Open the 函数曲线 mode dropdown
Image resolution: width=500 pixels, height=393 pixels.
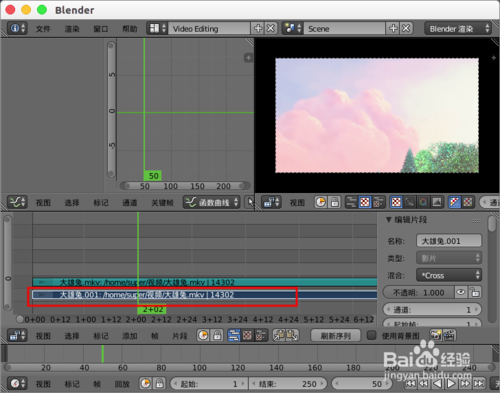click(x=211, y=202)
